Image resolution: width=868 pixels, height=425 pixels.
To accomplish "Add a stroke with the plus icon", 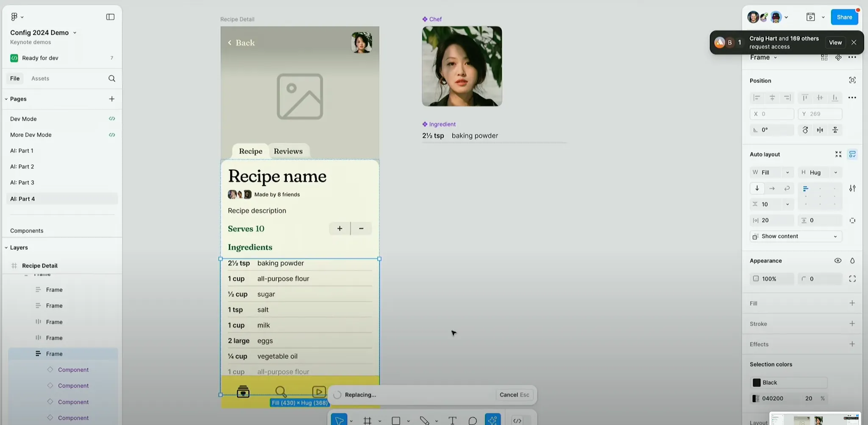I will (x=852, y=324).
